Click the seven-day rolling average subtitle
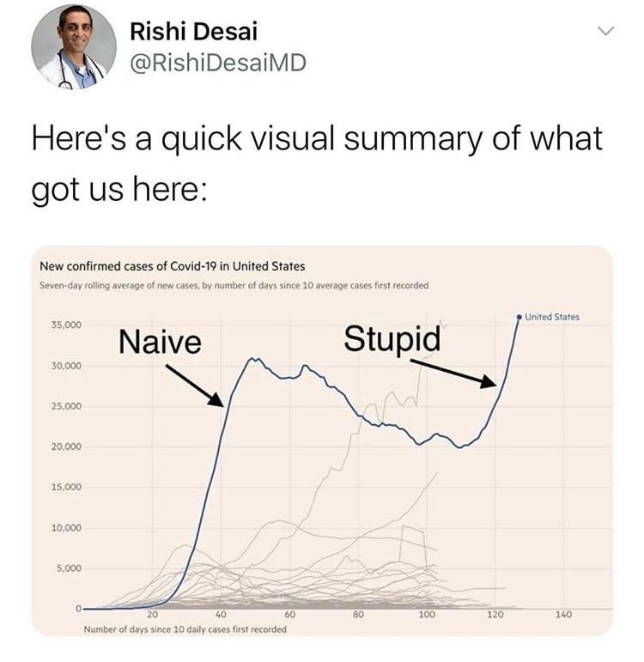 click(x=234, y=285)
